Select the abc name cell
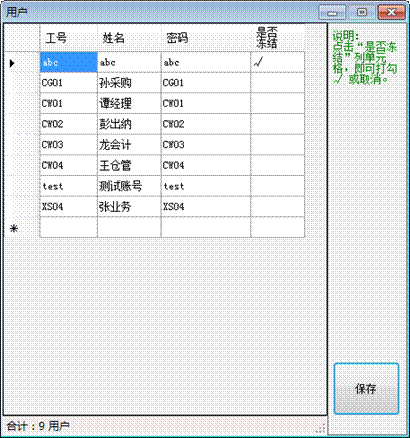Screen dimensions: 410x438 (x=129, y=62)
